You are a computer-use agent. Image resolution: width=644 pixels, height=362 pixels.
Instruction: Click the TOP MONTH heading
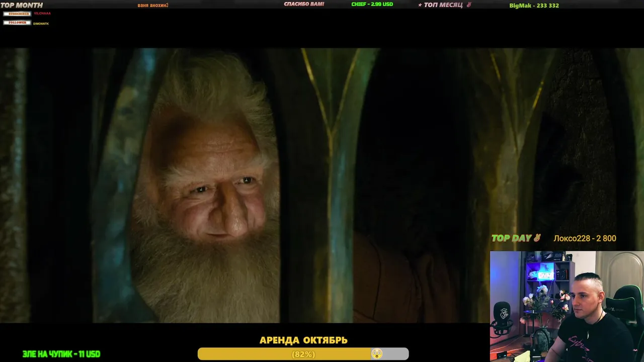22,5
